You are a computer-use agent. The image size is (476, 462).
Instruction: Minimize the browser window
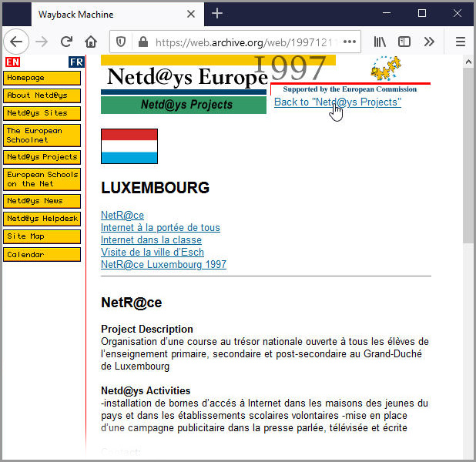pyautogui.click(x=387, y=13)
